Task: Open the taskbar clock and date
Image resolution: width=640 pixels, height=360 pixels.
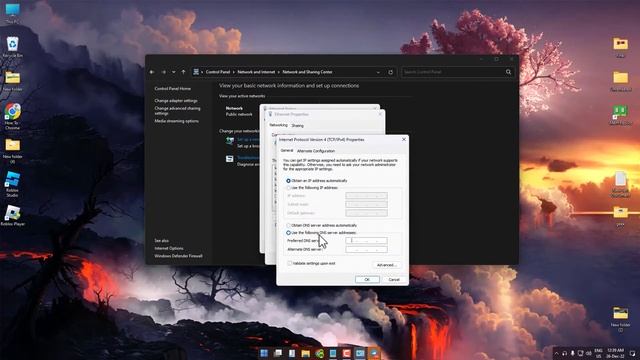Action: 616,353
